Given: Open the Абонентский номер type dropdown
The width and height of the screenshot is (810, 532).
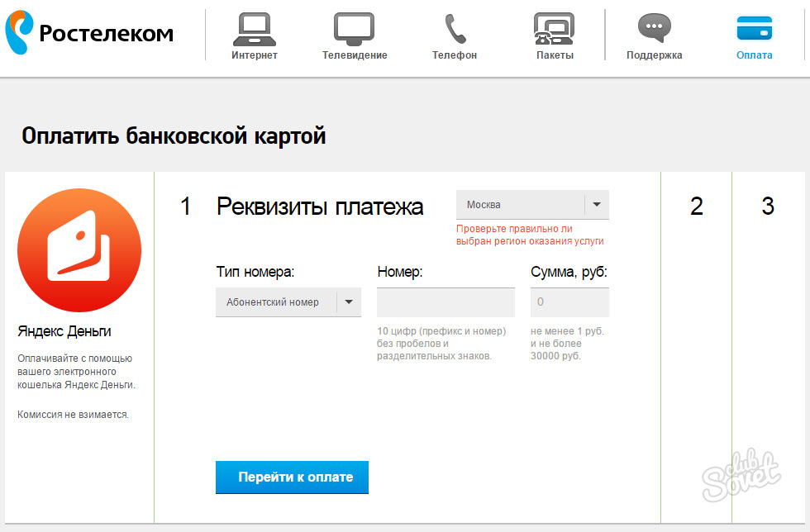Looking at the screenshot, I should [x=288, y=302].
